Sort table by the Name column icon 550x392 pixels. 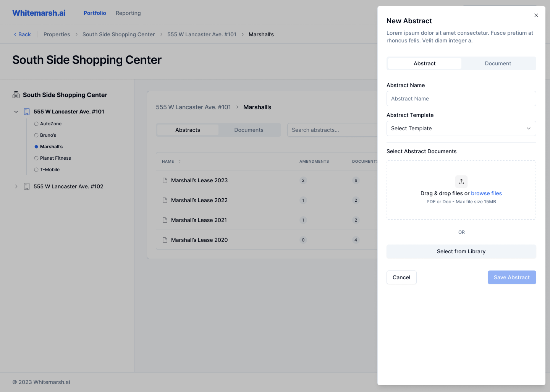point(180,161)
